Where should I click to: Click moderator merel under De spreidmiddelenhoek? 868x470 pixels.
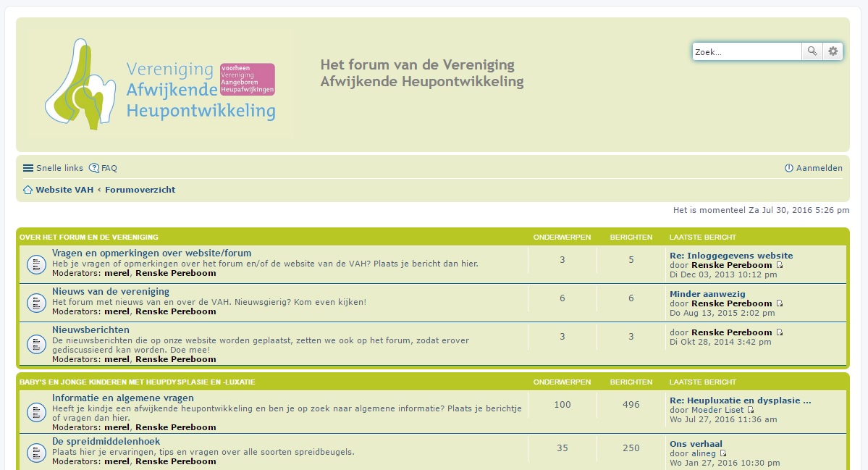coord(117,461)
